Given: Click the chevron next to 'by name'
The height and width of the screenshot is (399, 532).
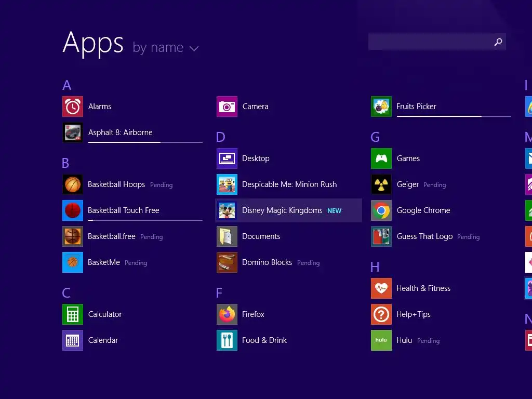Looking at the screenshot, I should click(194, 48).
